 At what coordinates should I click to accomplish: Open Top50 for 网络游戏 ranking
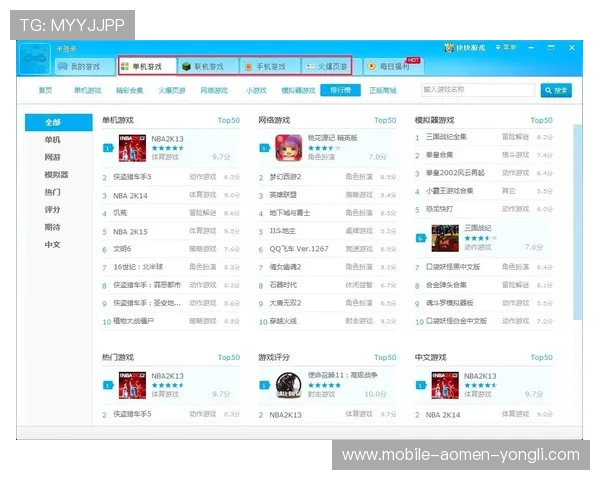coord(385,120)
